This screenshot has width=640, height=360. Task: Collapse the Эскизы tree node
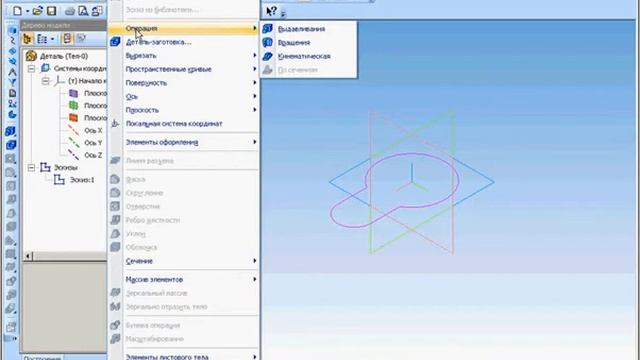coord(31,167)
